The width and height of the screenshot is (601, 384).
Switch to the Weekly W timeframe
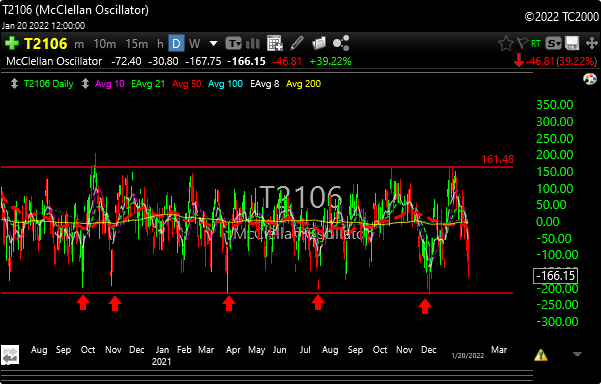194,43
